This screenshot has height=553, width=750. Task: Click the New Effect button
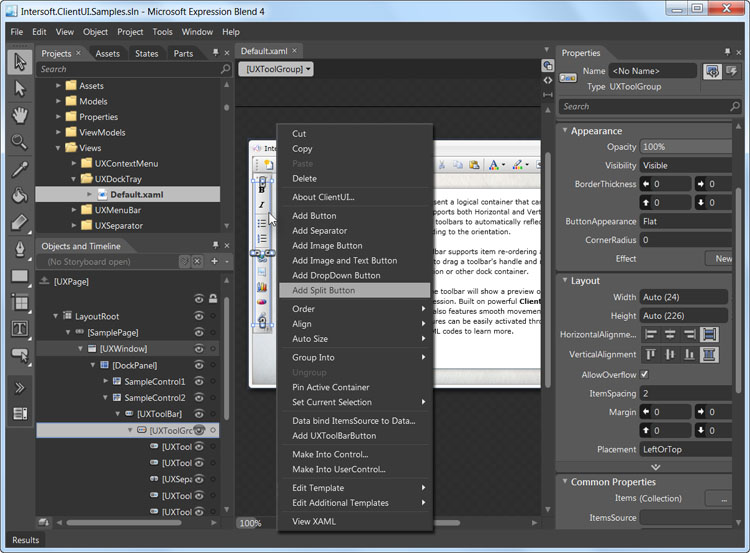[719, 258]
